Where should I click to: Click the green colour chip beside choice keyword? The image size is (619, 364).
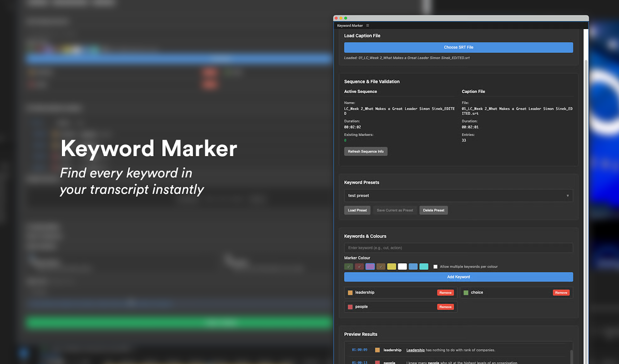[x=466, y=293]
